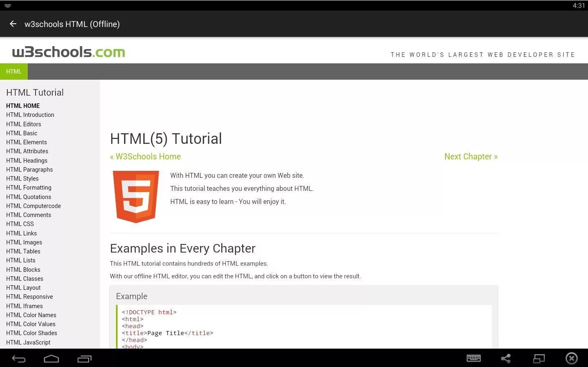Open HTML CSS page
The image size is (588, 367).
(x=20, y=224)
